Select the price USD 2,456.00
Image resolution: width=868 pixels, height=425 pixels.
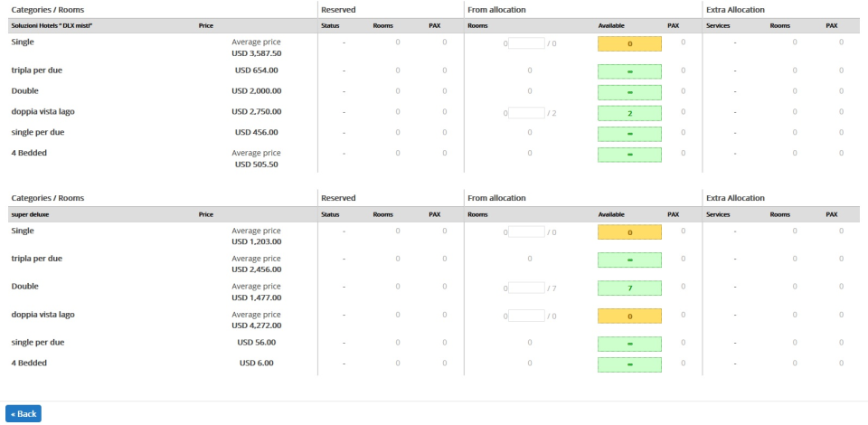click(256, 269)
